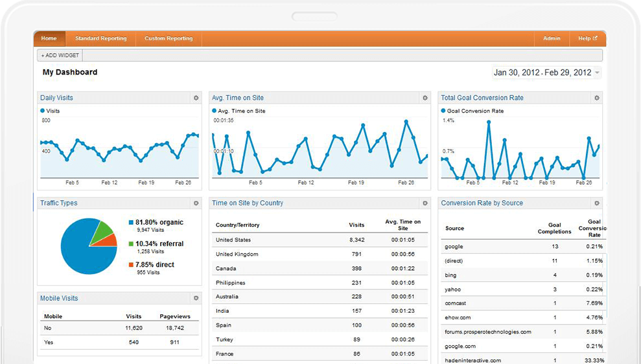Open Mobile Visits widget gear settings
The height and width of the screenshot is (364, 641).
[x=196, y=298]
